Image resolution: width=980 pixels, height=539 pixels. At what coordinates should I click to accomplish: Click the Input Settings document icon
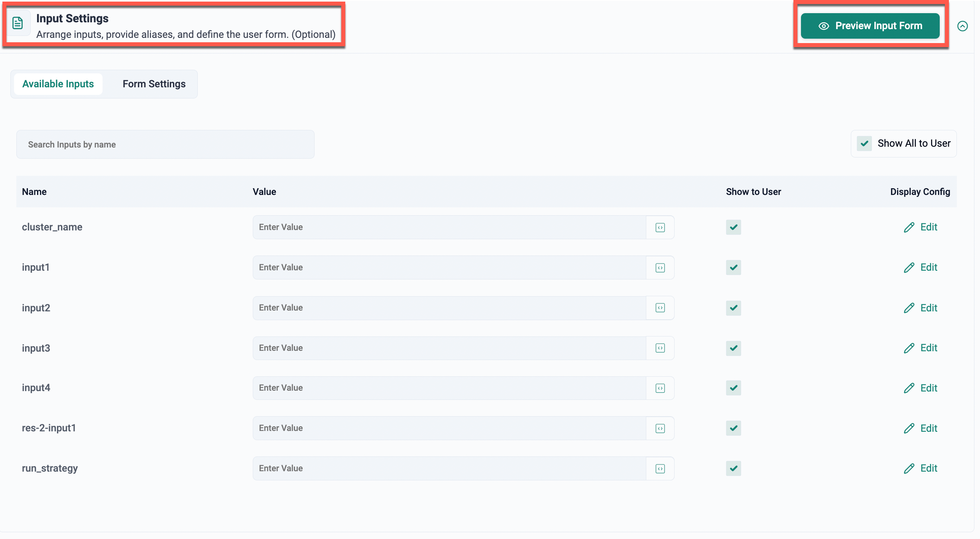coord(18,23)
